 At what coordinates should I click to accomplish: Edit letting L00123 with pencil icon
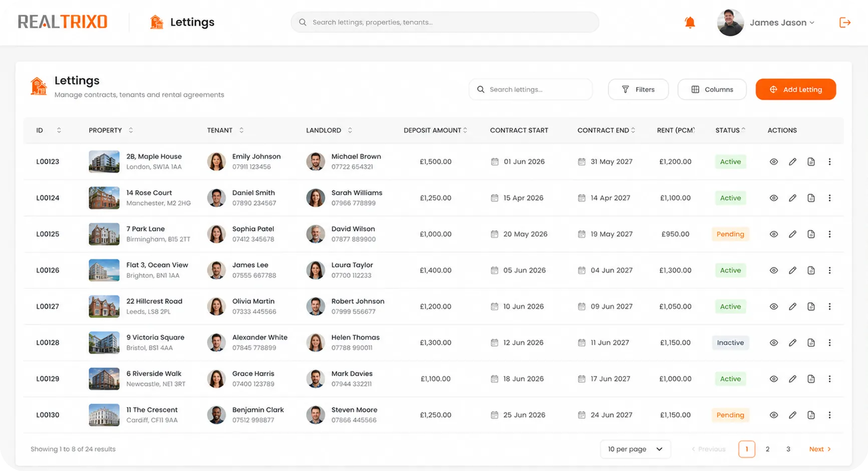(792, 162)
